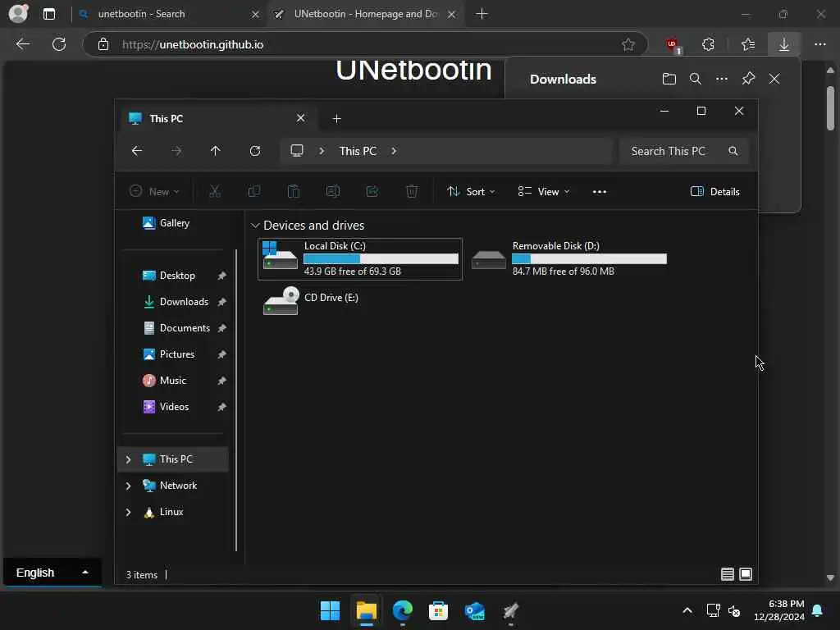Show hidden system tray icons chevron
Screen dimensions: 840x630
pos(687,610)
